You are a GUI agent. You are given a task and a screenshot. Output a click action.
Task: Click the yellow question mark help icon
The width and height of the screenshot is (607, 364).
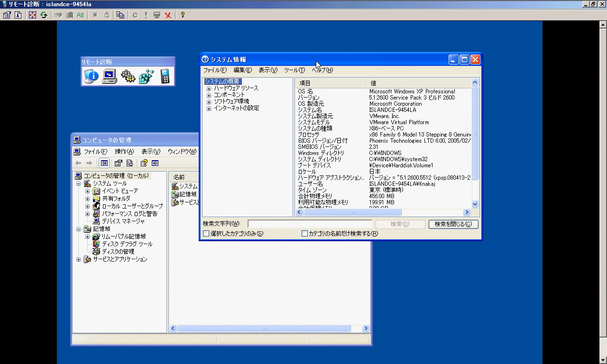(x=183, y=15)
